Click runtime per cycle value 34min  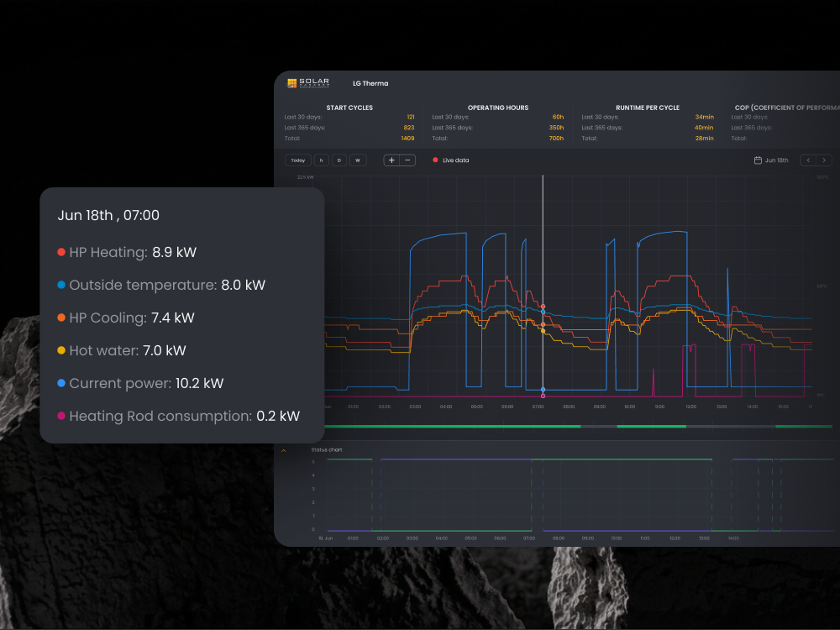pyautogui.click(x=705, y=117)
